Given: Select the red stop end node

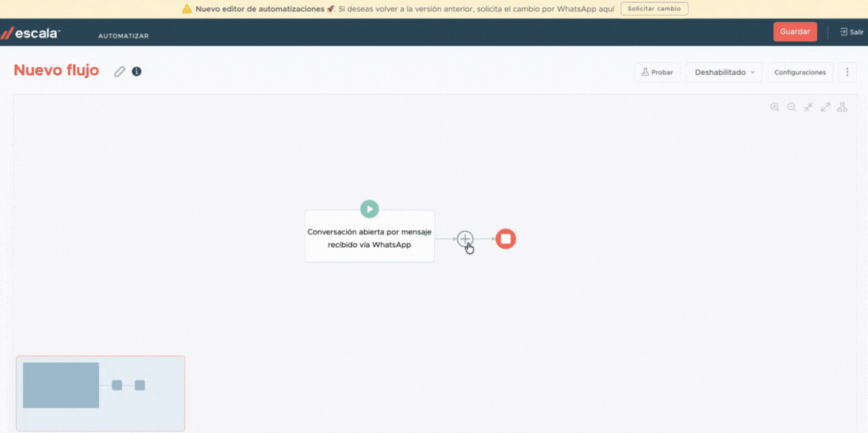Looking at the screenshot, I should coord(506,238).
